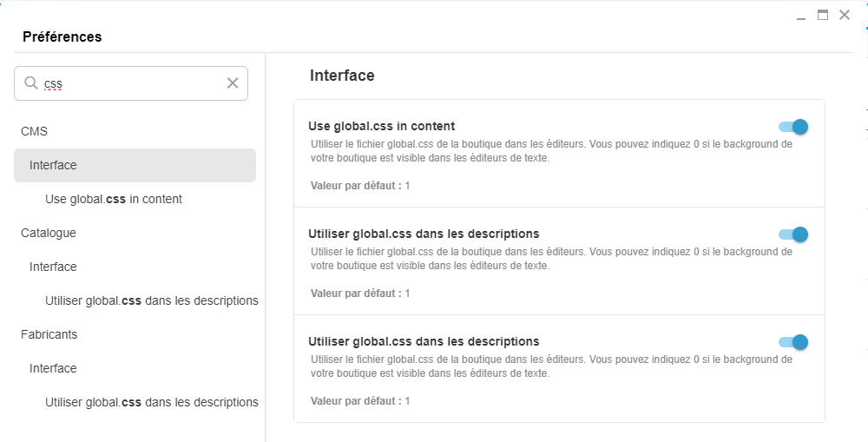
Task: Click the magnifier search icon
Action: pos(31,83)
